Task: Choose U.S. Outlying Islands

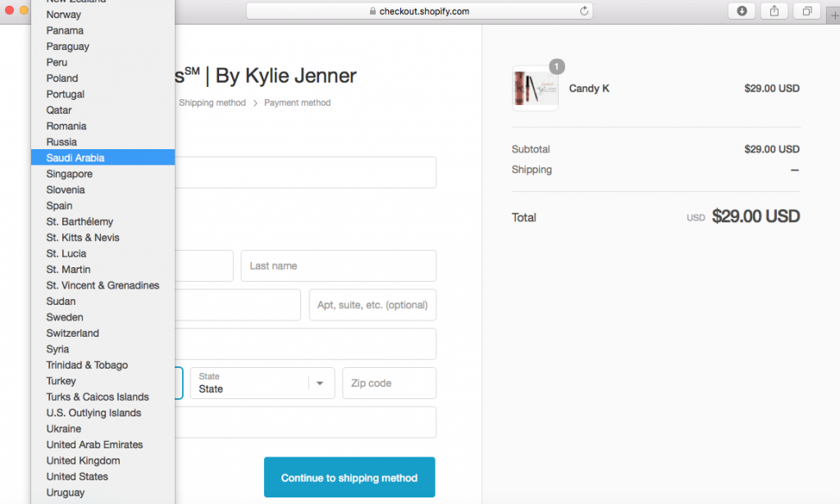Action: [103, 413]
